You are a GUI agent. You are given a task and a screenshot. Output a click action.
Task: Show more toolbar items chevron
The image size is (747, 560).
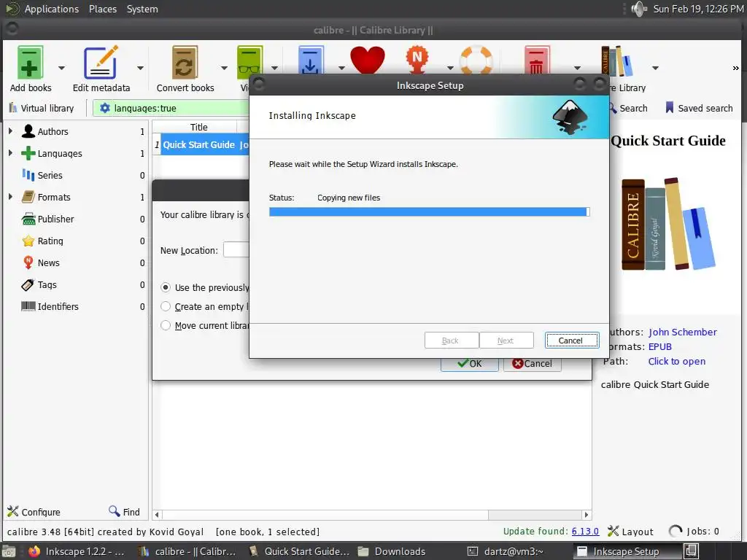(735, 68)
